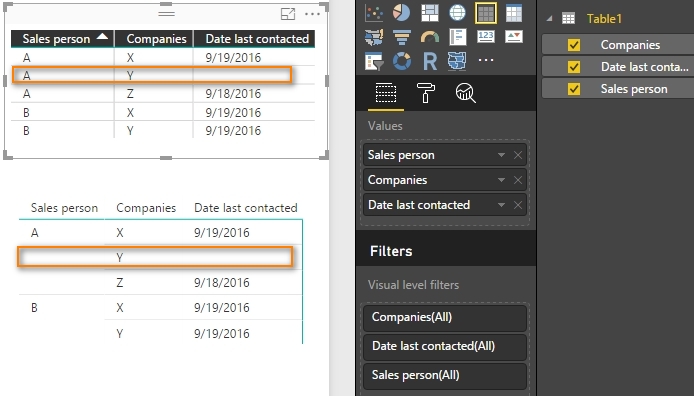This screenshot has width=694, height=396.
Task: Click the Z company cell in upper table
Action: point(130,94)
